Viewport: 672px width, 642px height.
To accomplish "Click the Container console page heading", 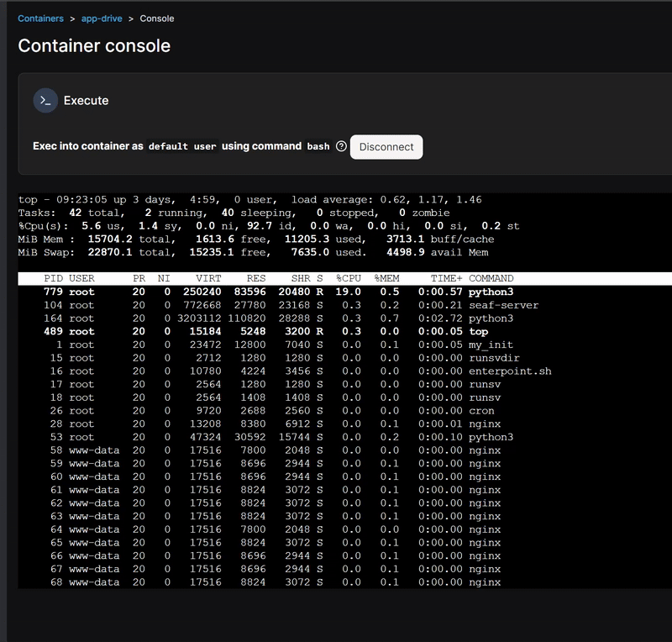I will coord(94,45).
